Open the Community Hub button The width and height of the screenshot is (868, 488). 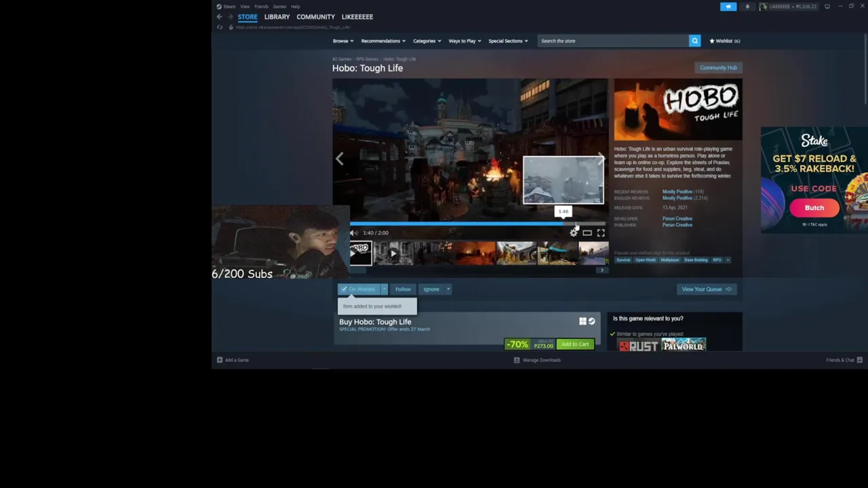pyautogui.click(x=718, y=68)
